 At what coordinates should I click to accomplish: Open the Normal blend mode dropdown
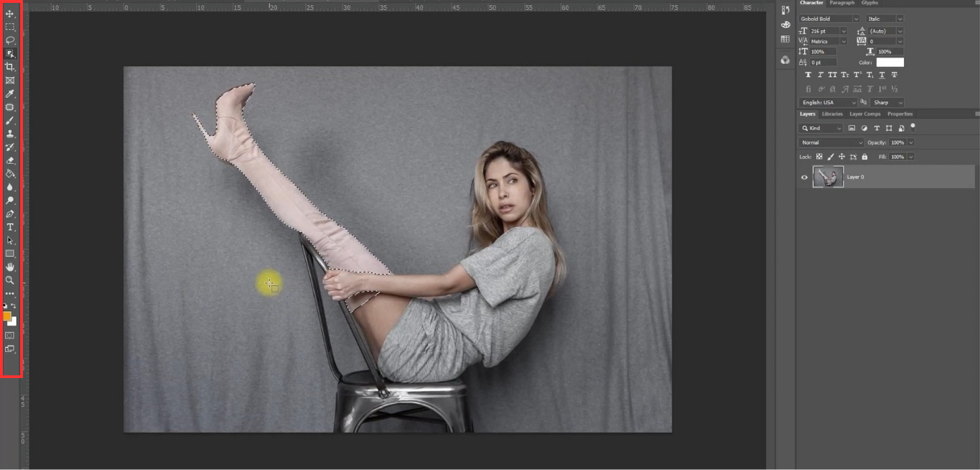click(831, 142)
